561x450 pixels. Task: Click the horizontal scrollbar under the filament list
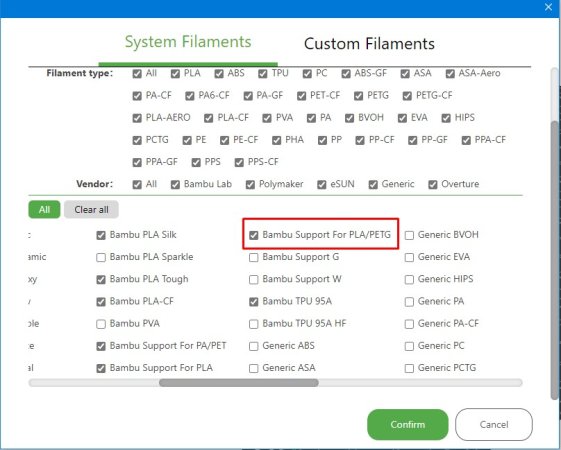pyautogui.click(x=239, y=383)
